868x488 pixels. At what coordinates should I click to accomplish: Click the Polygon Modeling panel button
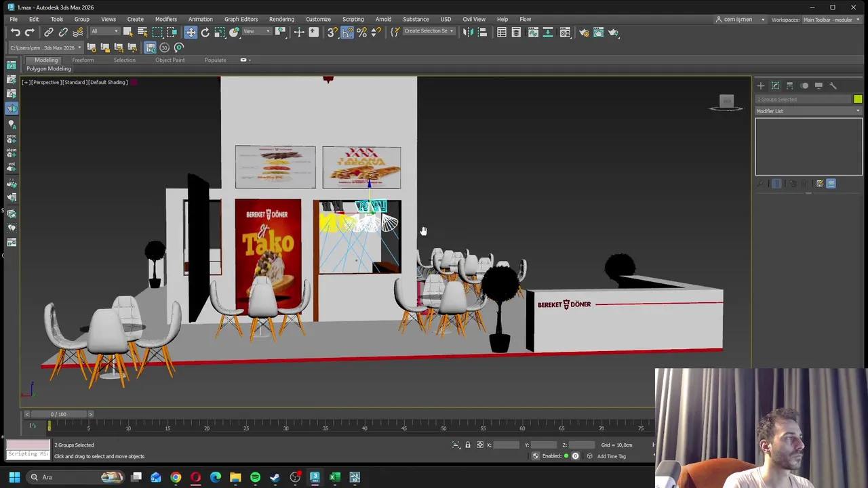[48, 69]
